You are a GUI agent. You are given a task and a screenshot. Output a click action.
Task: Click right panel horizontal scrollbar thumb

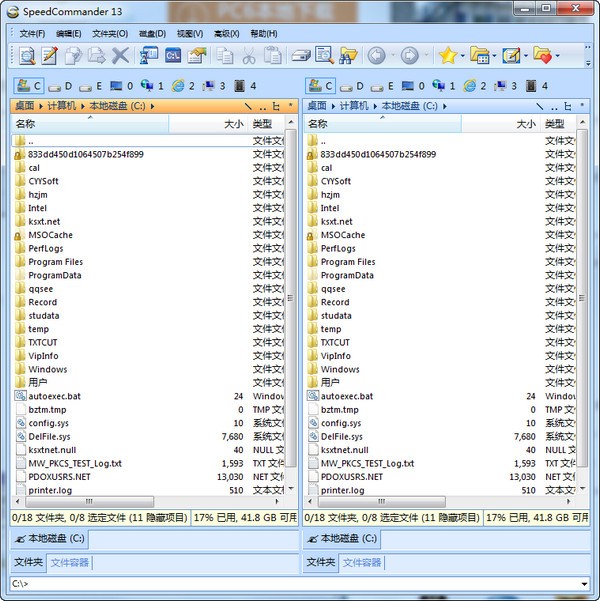pyautogui.click(x=381, y=501)
